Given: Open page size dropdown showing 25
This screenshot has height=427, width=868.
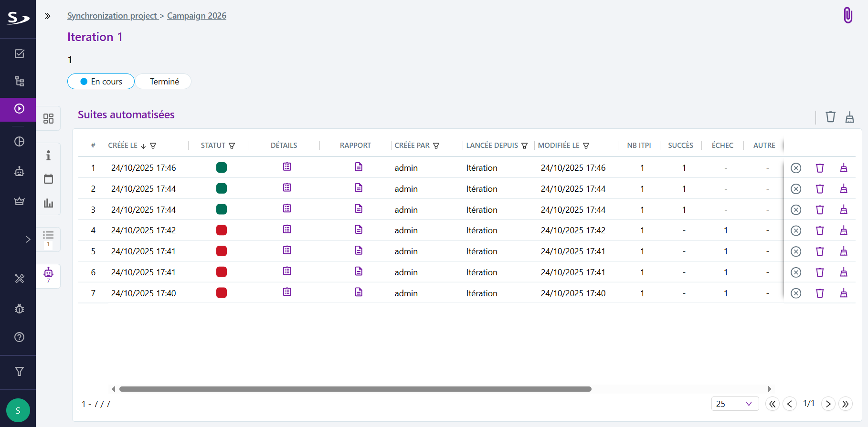Looking at the screenshot, I should click(734, 404).
